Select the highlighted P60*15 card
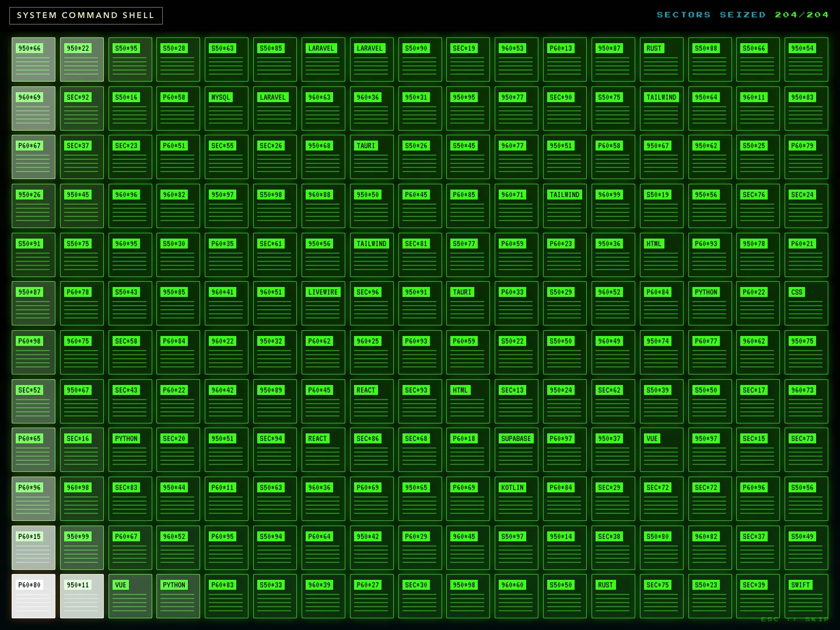 33,548
